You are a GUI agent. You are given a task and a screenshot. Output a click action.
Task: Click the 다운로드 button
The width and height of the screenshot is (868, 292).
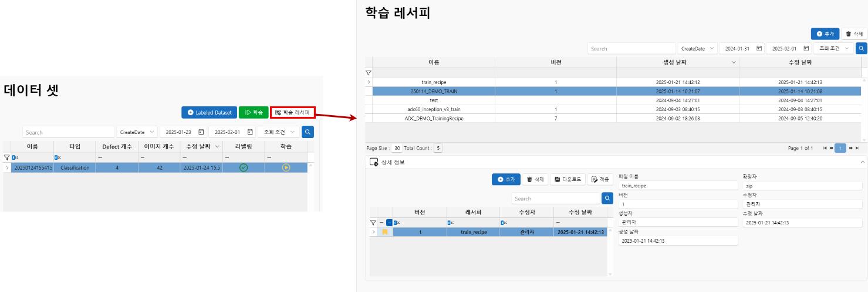coord(568,179)
